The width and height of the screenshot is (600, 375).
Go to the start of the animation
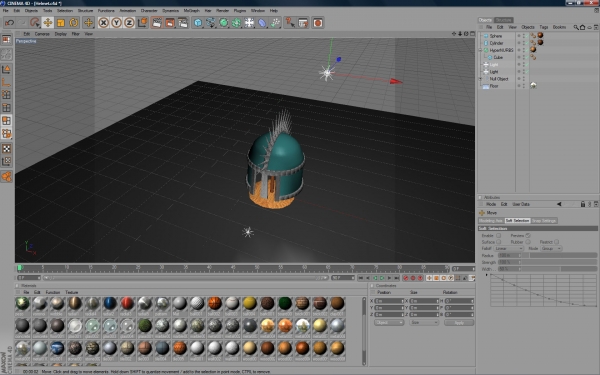click(361, 278)
